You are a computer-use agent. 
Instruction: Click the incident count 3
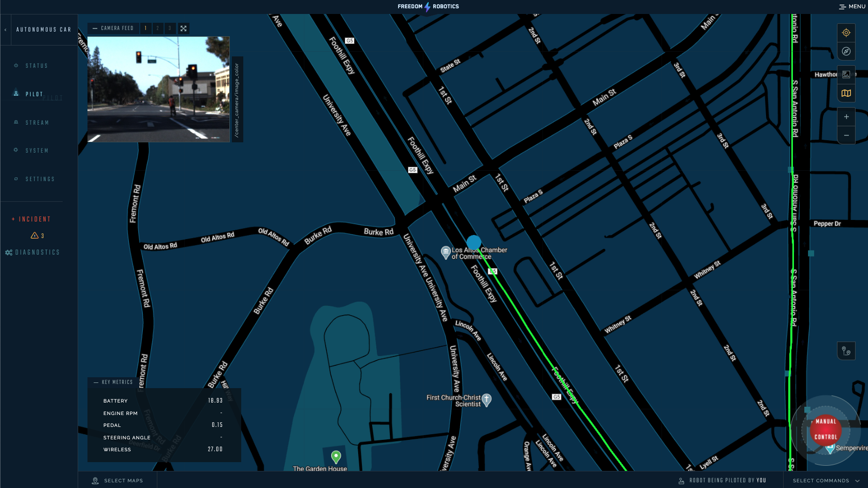tap(42, 236)
